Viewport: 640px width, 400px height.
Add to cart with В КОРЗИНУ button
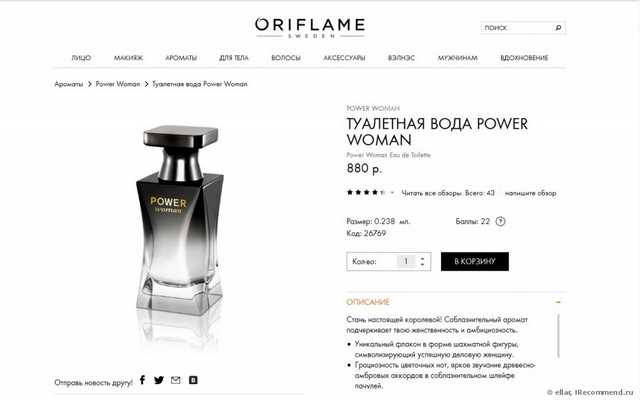point(475,261)
